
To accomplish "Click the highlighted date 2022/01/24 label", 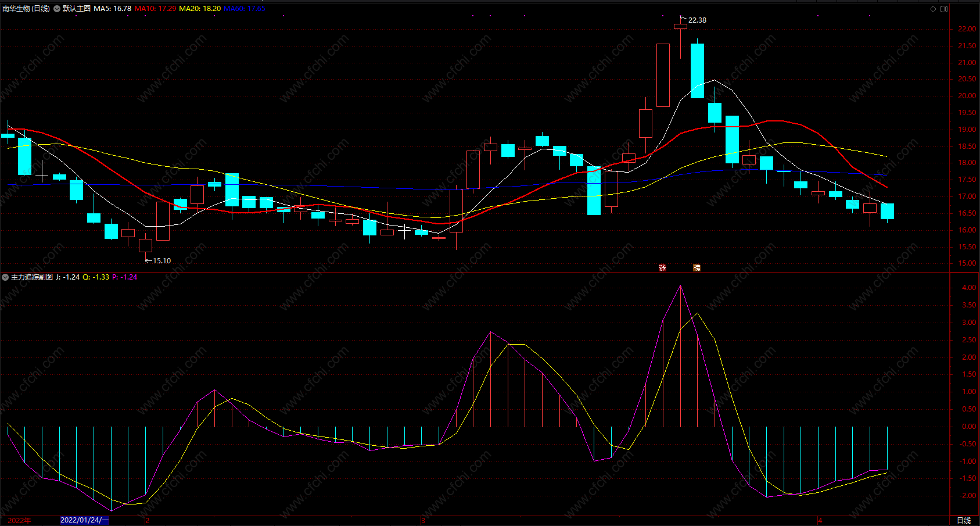I will click(x=84, y=520).
